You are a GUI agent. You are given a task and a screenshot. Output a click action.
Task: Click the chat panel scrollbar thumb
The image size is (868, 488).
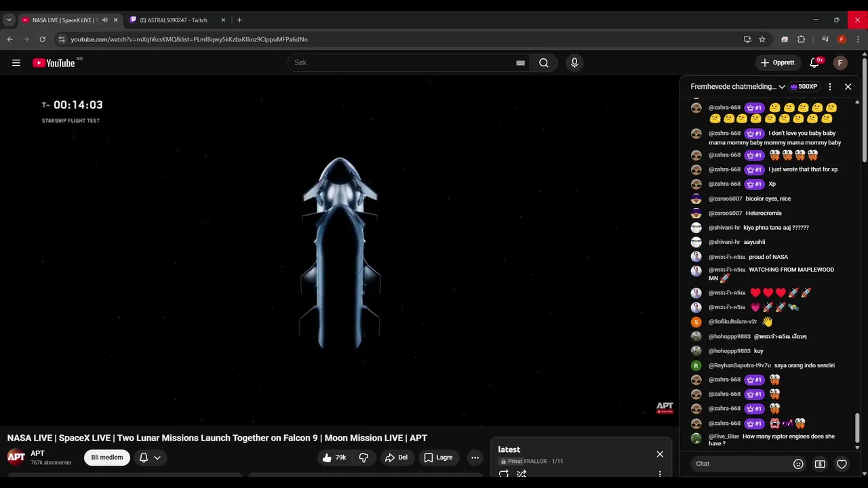coord(857,427)
